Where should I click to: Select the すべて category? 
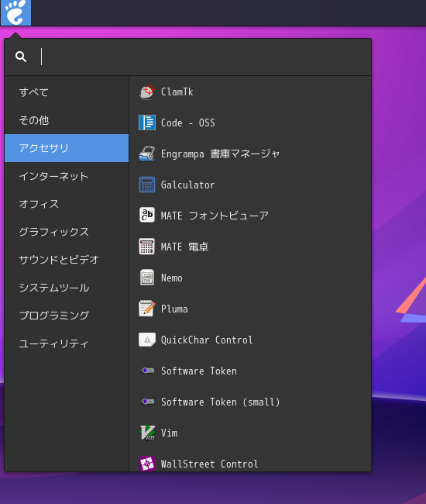click(x=67, y=92)
